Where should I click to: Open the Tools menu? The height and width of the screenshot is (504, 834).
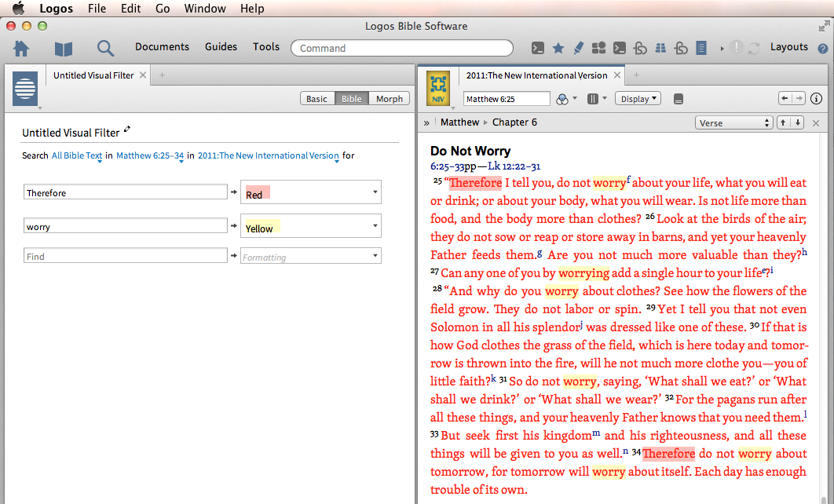tap(266, 47)
